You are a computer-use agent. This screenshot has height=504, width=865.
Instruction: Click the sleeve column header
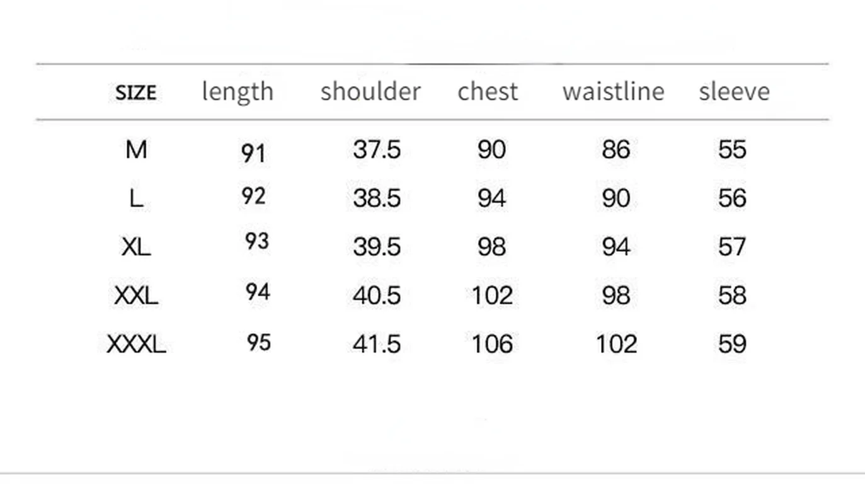(x=734, y=92)
